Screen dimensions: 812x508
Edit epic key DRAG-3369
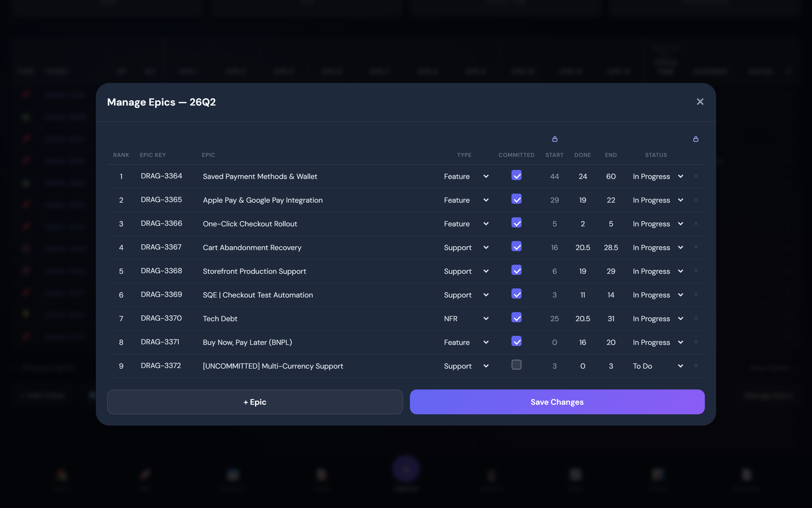[161, 295]
